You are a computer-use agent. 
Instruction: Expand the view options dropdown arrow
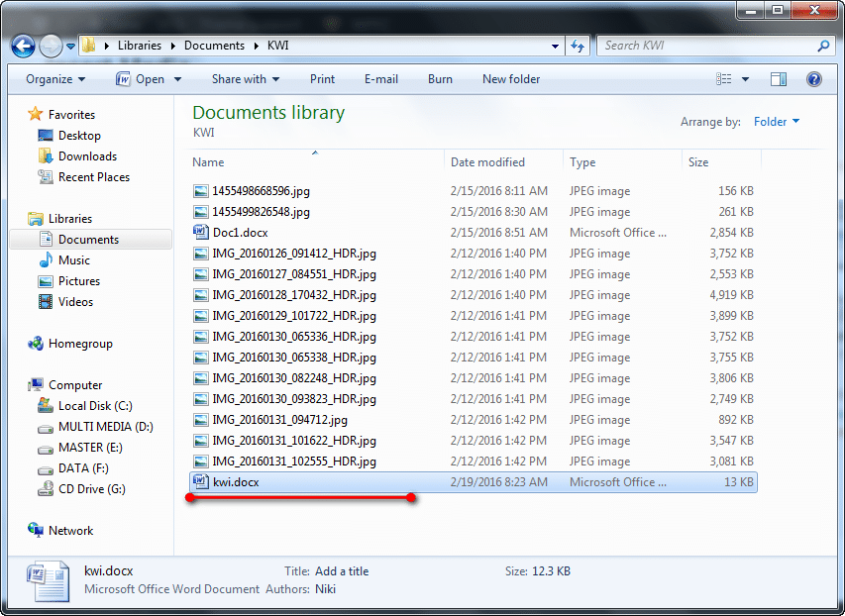745,79
